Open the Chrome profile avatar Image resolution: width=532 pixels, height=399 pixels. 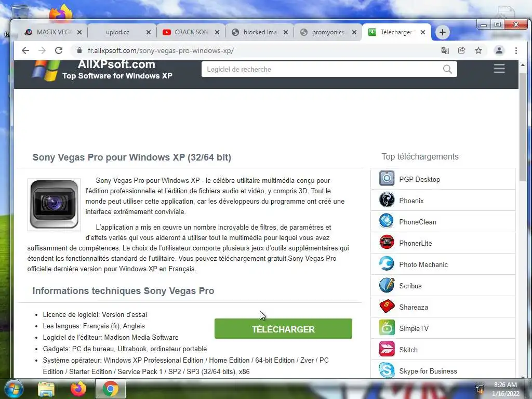point(499,50)
